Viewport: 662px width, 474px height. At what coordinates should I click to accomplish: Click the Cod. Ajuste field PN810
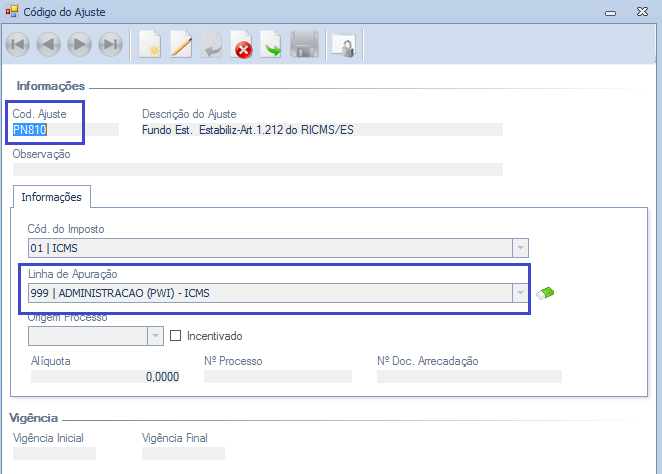coord(65,130)
